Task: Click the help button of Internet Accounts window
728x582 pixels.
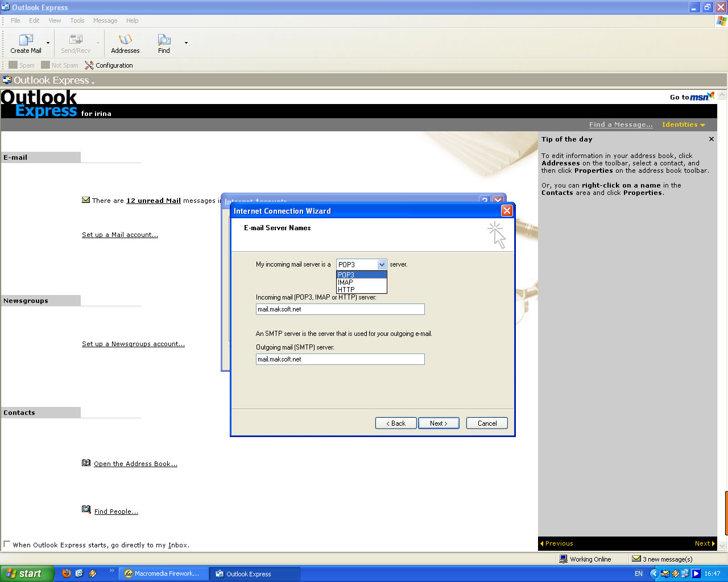Action: 485,200
